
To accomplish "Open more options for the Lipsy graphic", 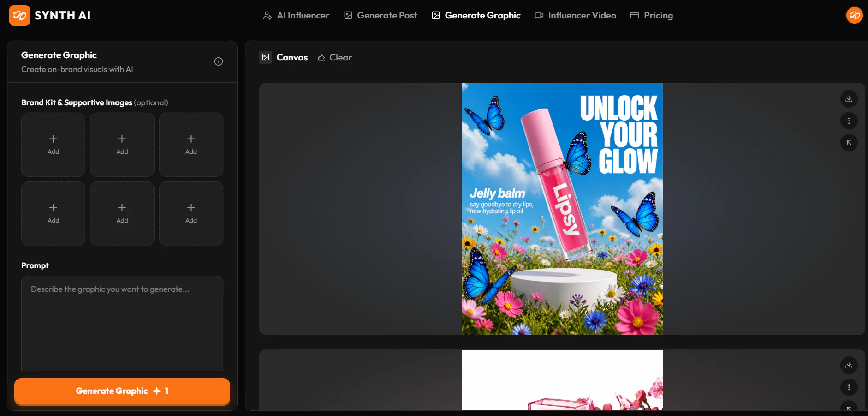I will click(x=849, y=121).
